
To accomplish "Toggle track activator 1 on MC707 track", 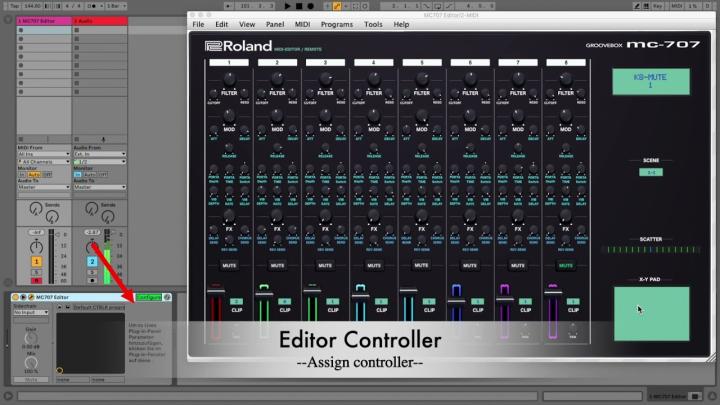I will click(36, 261).
